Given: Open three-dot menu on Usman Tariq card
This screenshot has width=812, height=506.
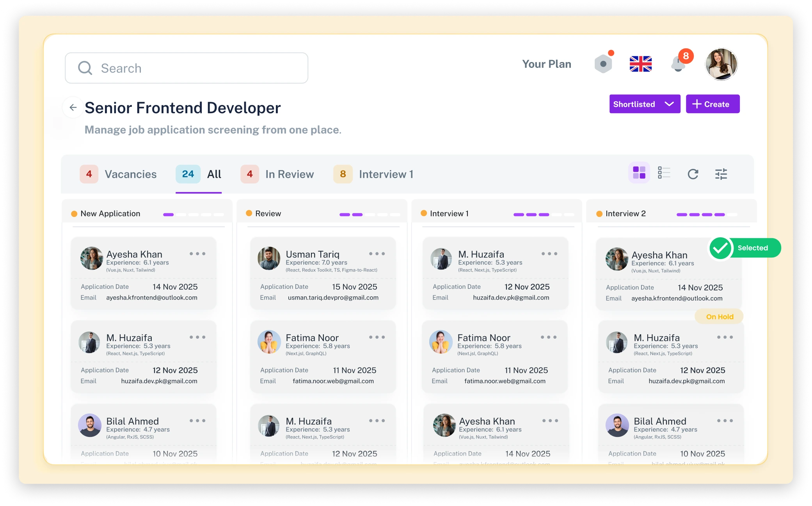Looking at the screenshot, I should [x=377, y=254].
